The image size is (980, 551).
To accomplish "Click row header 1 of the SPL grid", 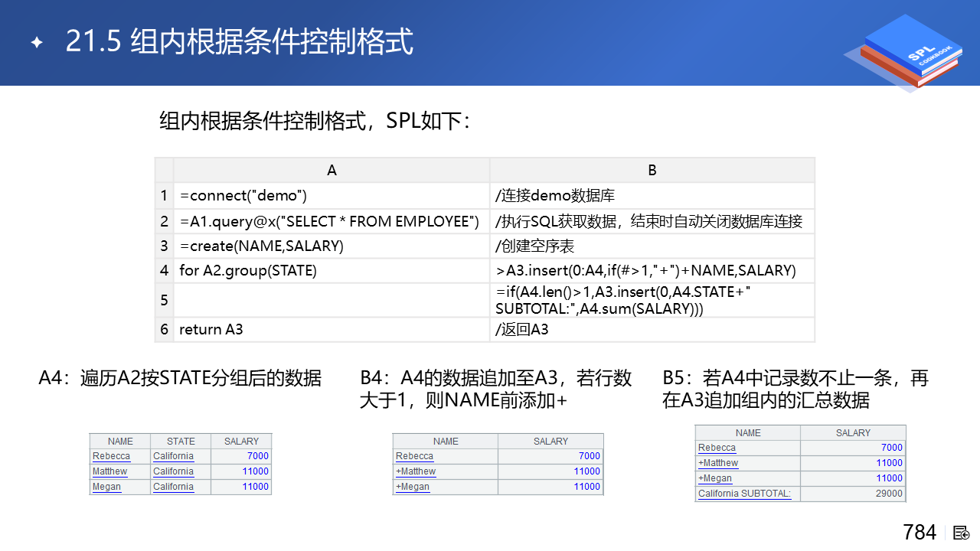I will tap(164, 196).
